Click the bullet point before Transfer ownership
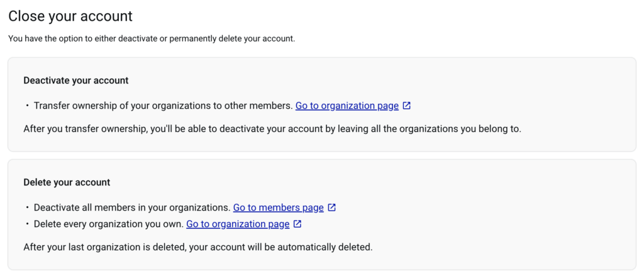This screenshot has height=278, width=644. click(27, 106)
